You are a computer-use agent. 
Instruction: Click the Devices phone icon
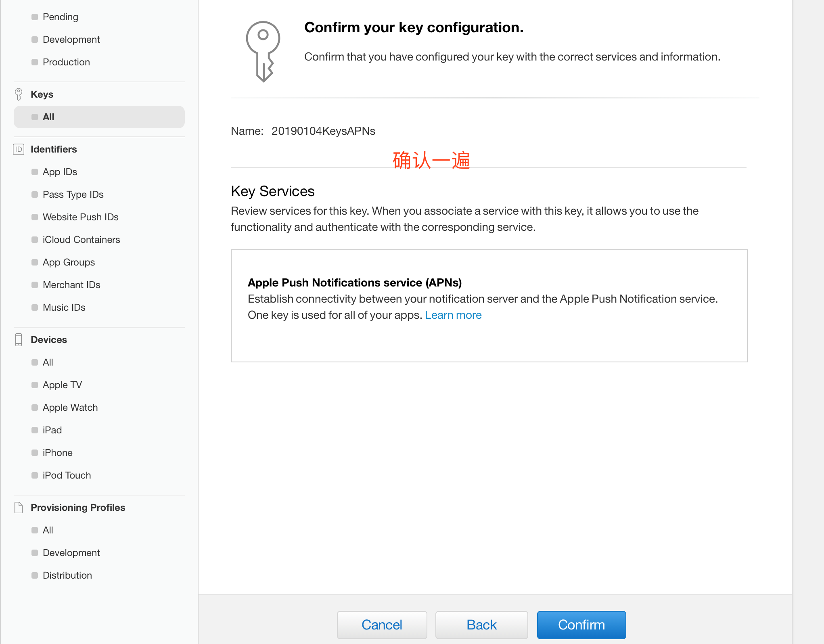pyautogui.click(x=19, y=340)
